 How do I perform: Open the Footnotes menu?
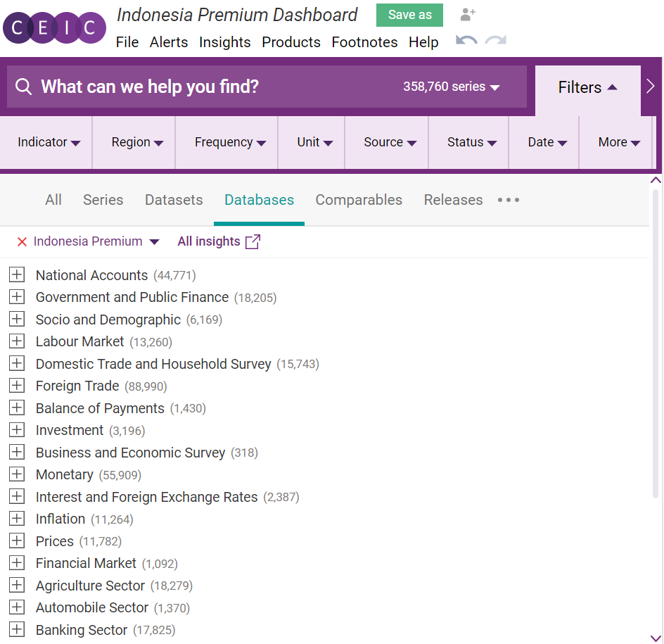tap(364, 42)
